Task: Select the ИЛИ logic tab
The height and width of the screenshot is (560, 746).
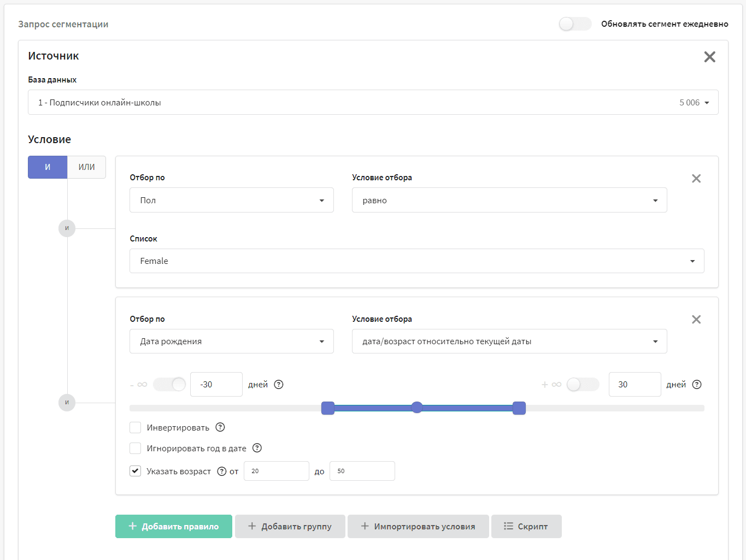Action: click(x=86, y=167)
